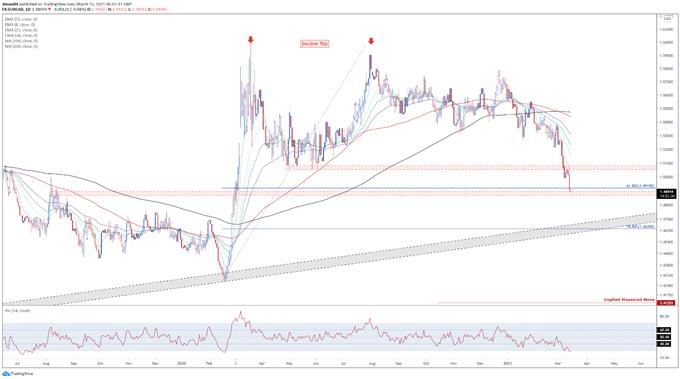680x379 pixels.
Task: Click the FX:EURCAD symbol title
Action: [x=12, y=9]
